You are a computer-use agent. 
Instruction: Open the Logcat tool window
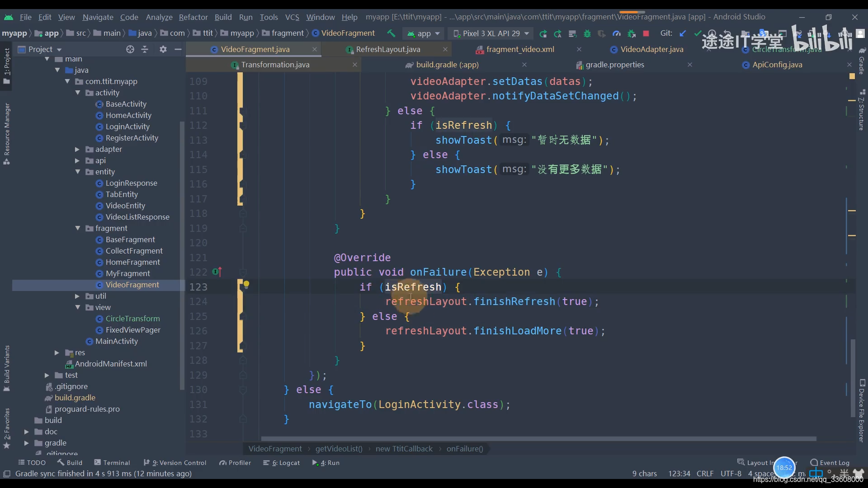(x=282, y=463)
